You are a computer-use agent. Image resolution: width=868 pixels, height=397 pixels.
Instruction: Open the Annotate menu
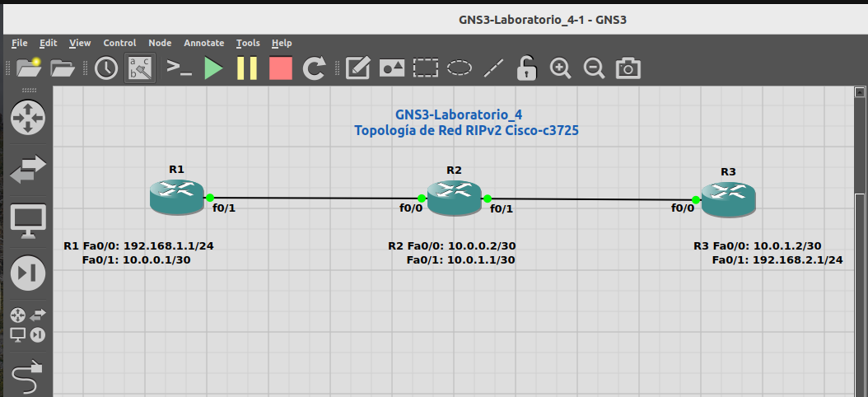click(x=203, y=43)
